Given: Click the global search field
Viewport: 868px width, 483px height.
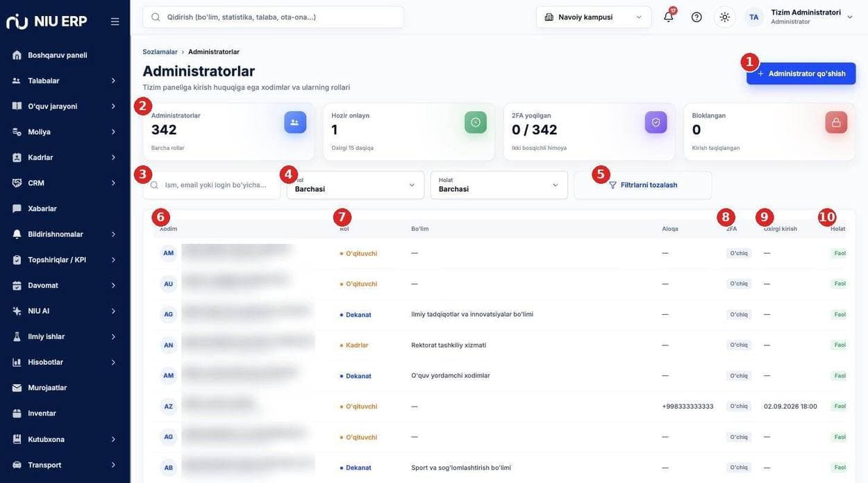Looking at the screenshot, I should pyautogui.click(x=273, y=17).
